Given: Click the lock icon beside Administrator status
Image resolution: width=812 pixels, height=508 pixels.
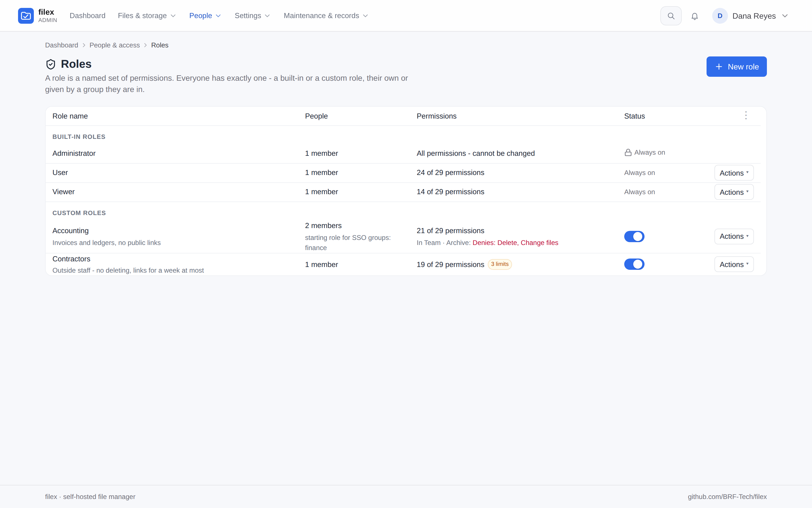Looking at the screenshot, I should click(628, 152).
